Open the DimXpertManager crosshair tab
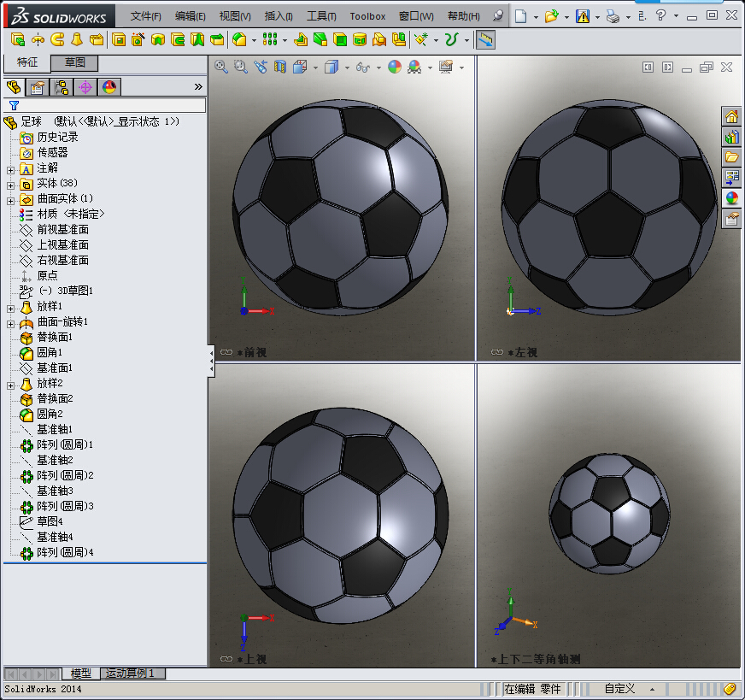Viewport: 745px width, 700px height. point(85,87)
